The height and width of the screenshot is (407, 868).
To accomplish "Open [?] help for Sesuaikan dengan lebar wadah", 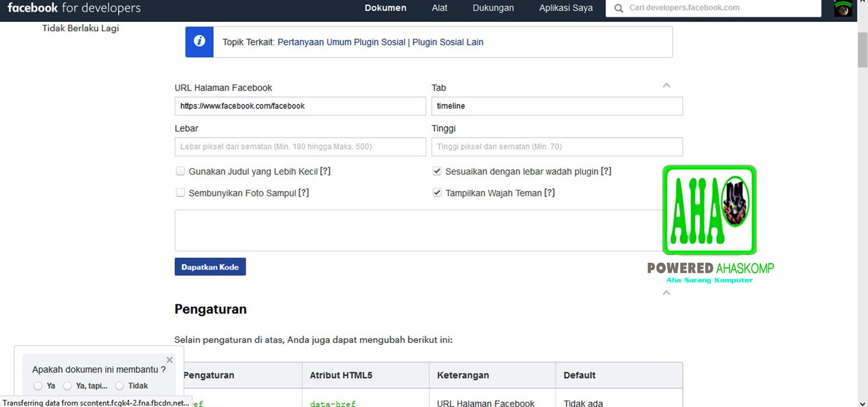I will pos(606,171).
